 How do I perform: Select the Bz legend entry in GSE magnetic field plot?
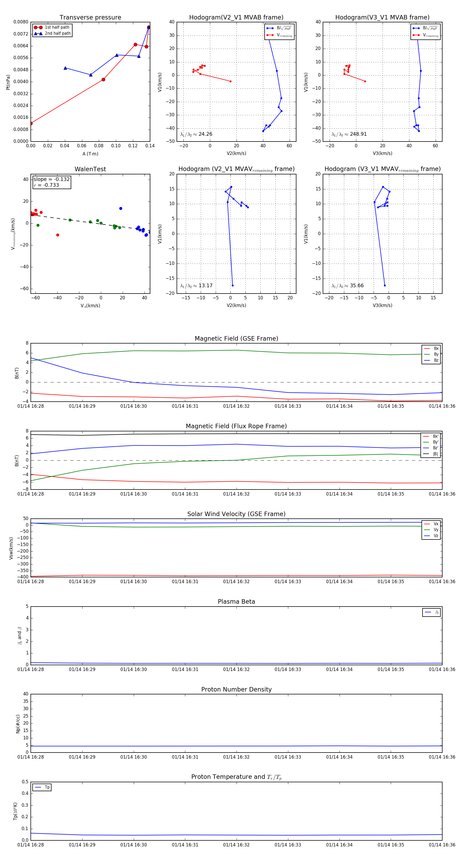click(431, 360)
